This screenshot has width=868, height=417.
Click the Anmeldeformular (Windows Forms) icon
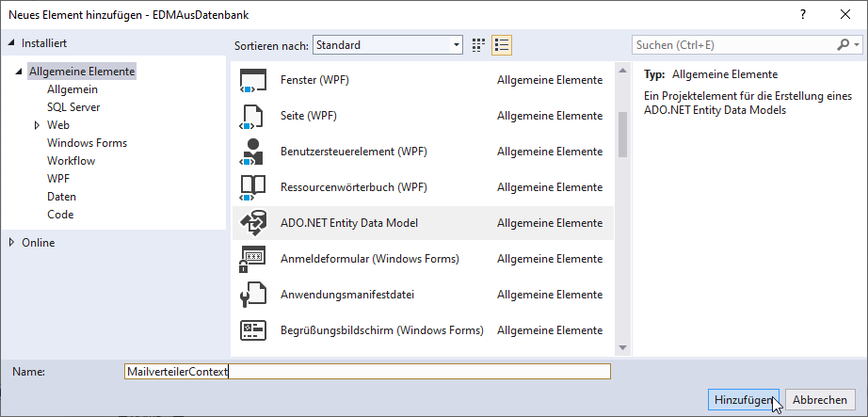[253, 259]
